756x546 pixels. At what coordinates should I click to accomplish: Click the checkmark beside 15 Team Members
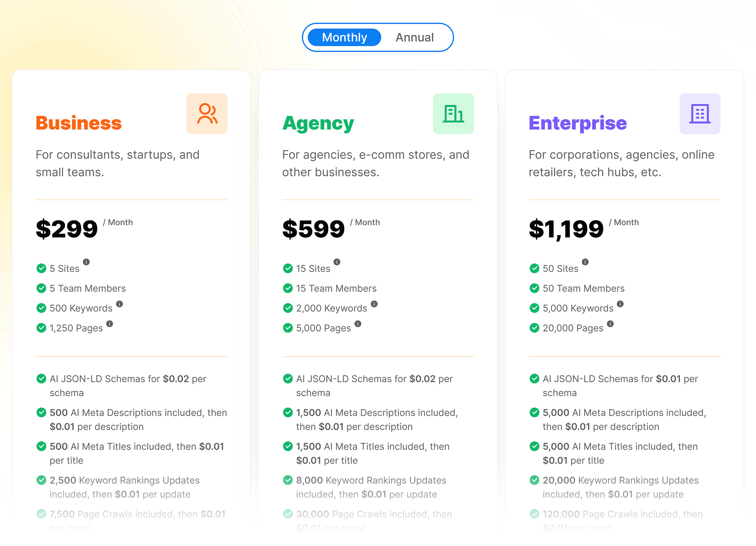pos(288,288)
